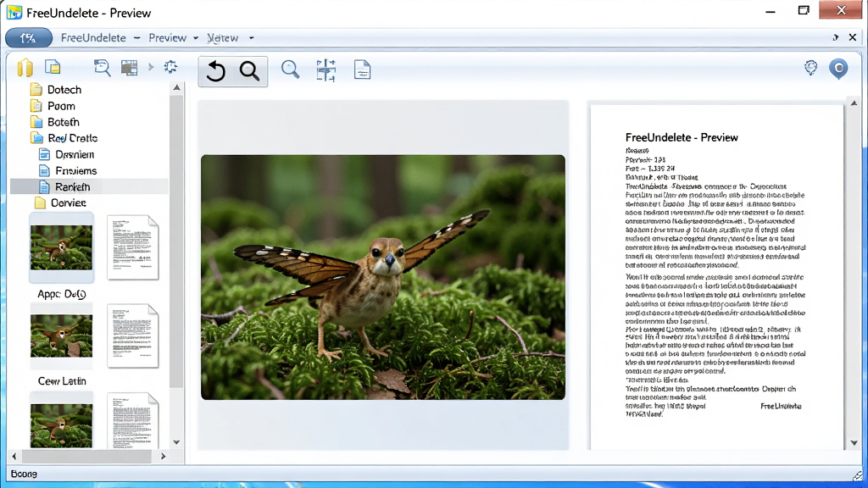Click the Dotech folder icon

[36, 90]
